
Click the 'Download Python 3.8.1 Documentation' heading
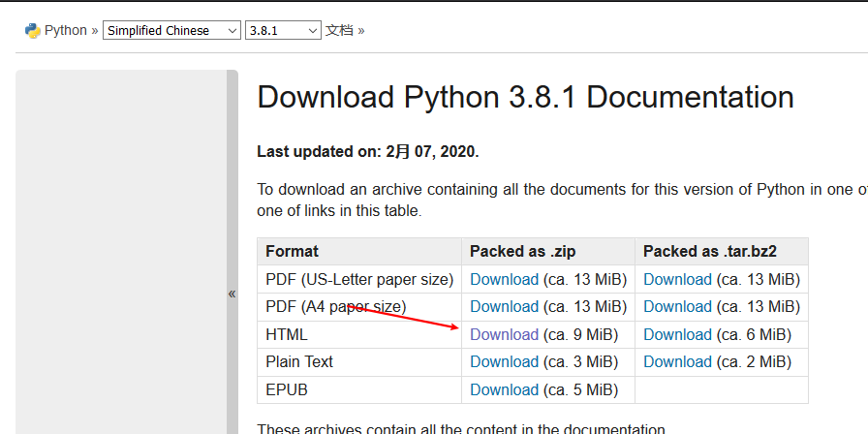[x=526, y=97]
